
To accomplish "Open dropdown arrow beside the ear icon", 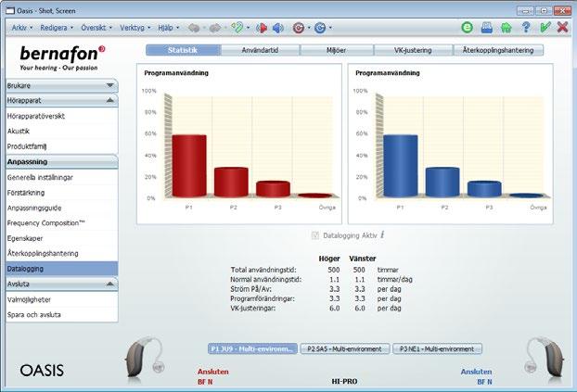I will (248, 28).
